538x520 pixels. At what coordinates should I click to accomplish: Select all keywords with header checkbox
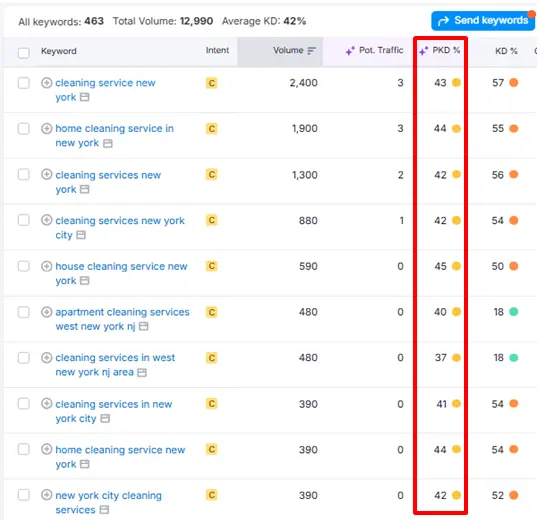(x=23, y=53)
